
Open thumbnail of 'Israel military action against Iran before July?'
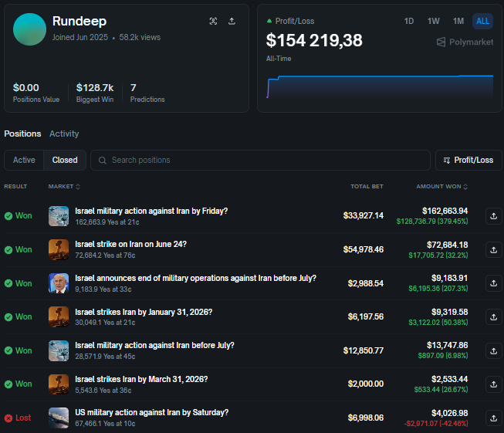point(59,350)
